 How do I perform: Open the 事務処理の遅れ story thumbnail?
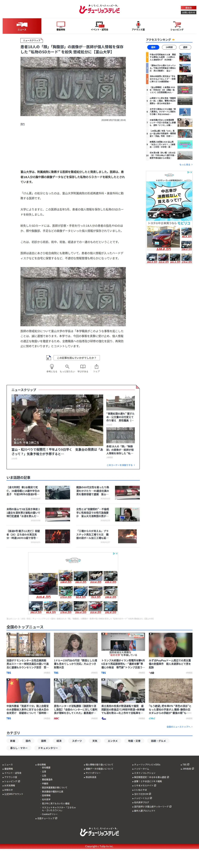(121, 403)
